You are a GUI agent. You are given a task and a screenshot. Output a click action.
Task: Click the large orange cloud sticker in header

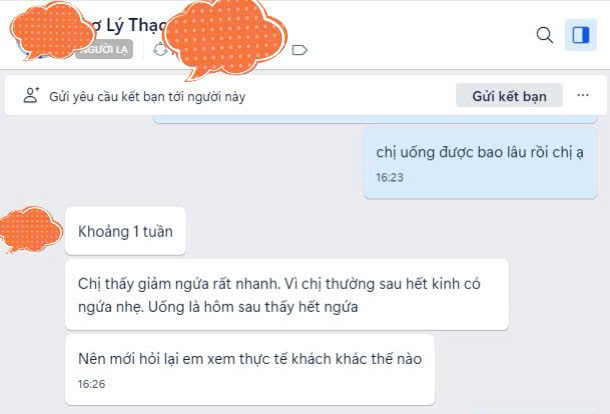(x=225, y=37)
